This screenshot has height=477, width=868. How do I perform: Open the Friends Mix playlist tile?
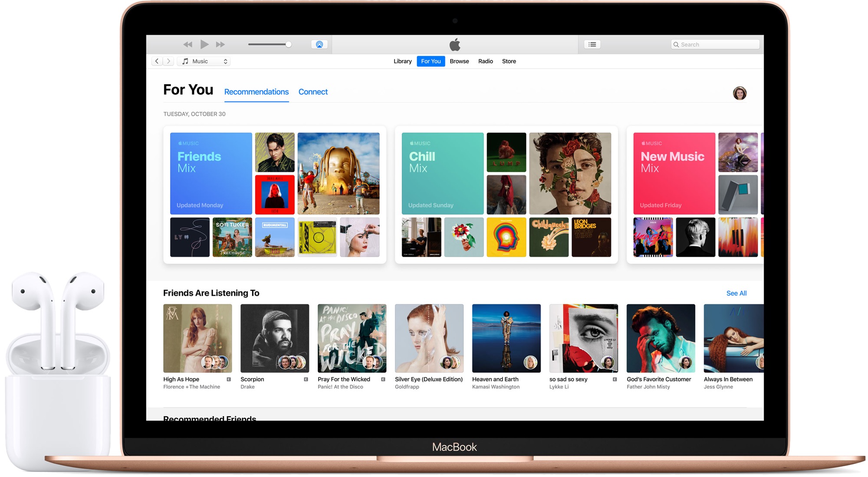coord(211,173)
